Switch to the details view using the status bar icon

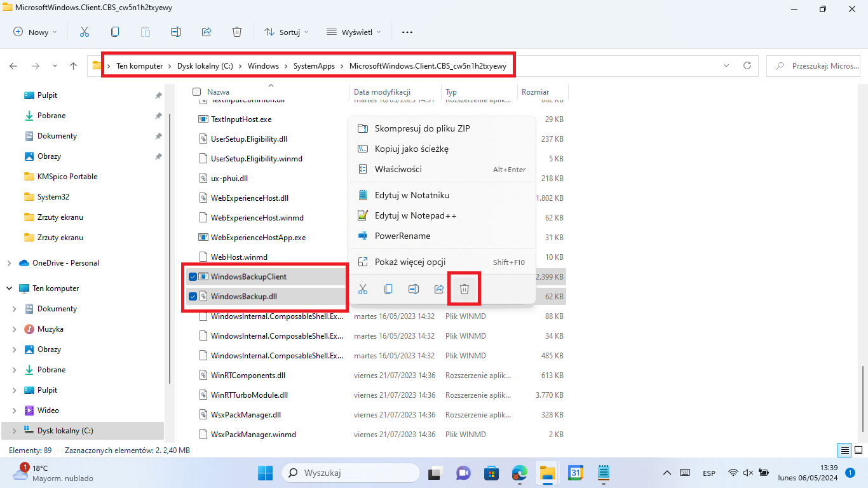coord(844,450)
